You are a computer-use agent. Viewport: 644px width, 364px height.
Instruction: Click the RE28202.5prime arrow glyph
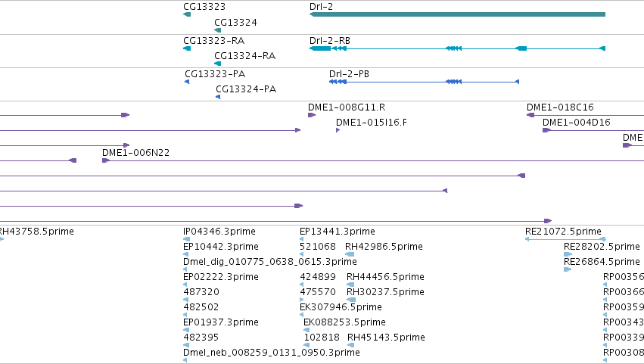[x=568, y=254]
